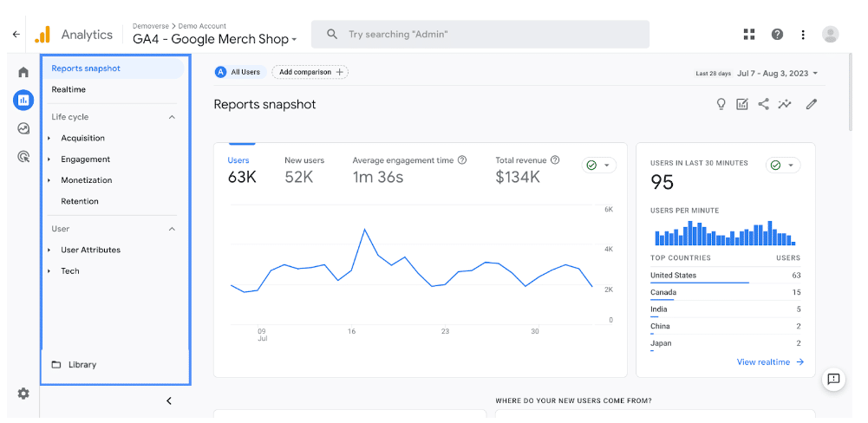Click the All Users segment chip

coord(241,72)
